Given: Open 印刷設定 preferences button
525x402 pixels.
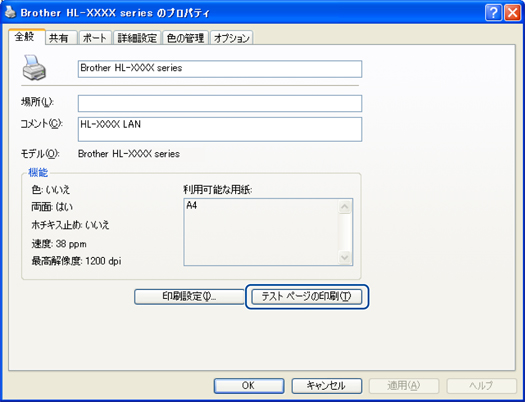Looking at the screenshot, I should tap(189, 297).
